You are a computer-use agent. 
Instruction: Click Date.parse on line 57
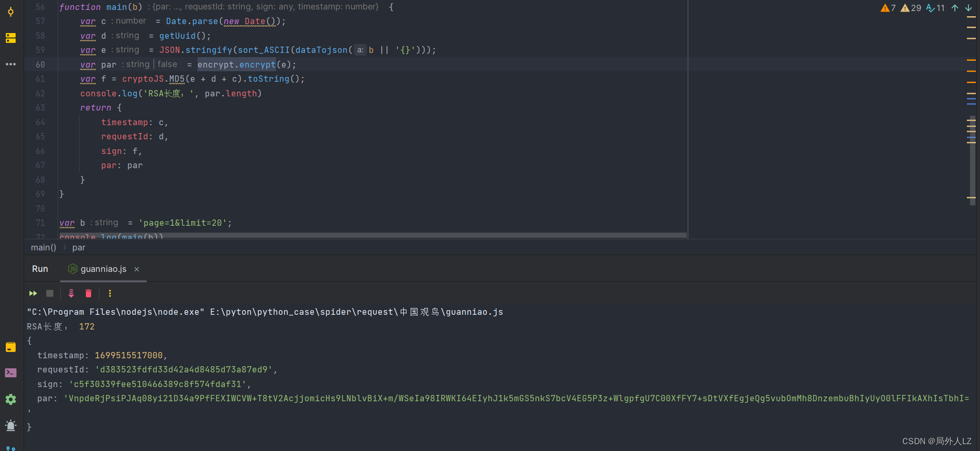click(192, 21)
